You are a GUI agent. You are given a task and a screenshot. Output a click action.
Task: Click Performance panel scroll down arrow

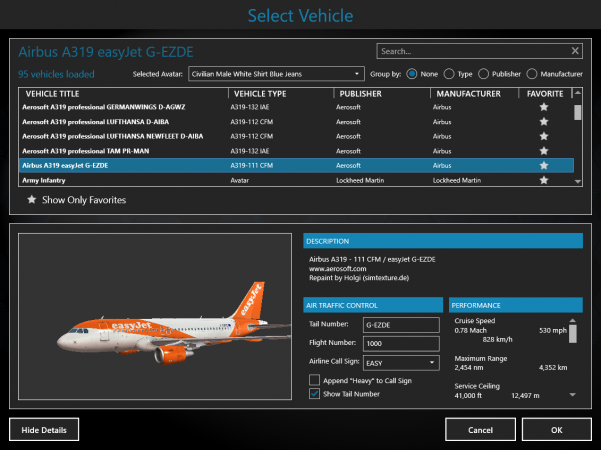(x=573, y=394)
